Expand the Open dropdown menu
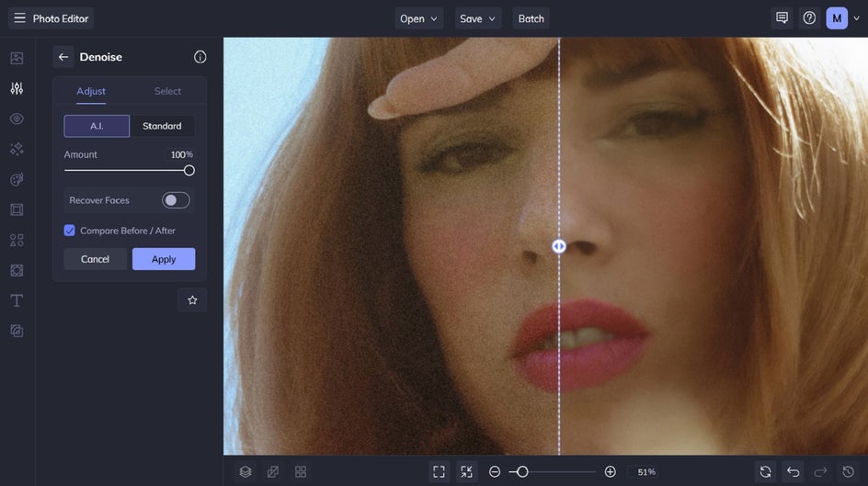868x486 pixels. click(418, 18)
